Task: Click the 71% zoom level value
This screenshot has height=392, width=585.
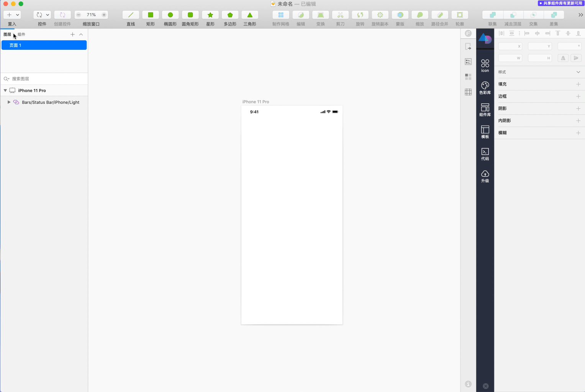Action: coord(91,15)
